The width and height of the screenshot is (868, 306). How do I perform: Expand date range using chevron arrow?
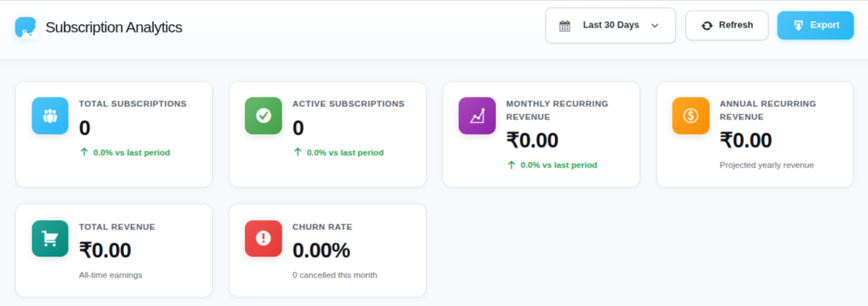pyautogui.click(x=654, y=25)
